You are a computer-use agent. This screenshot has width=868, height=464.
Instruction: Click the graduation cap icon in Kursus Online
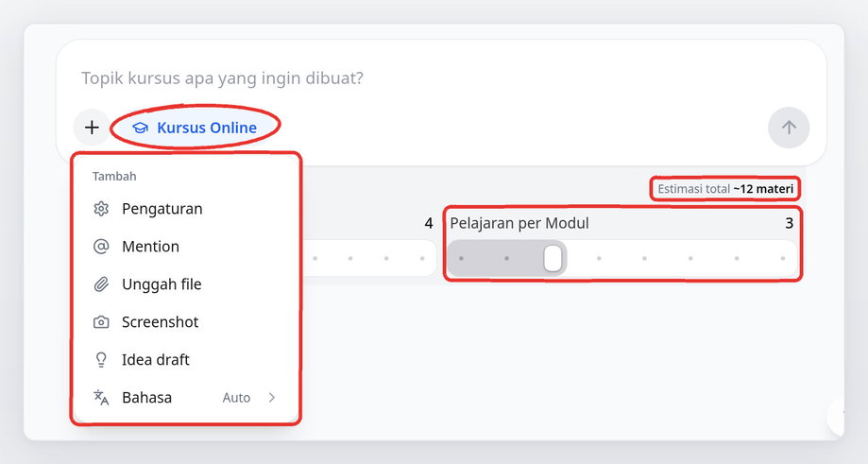coord(141,128)
